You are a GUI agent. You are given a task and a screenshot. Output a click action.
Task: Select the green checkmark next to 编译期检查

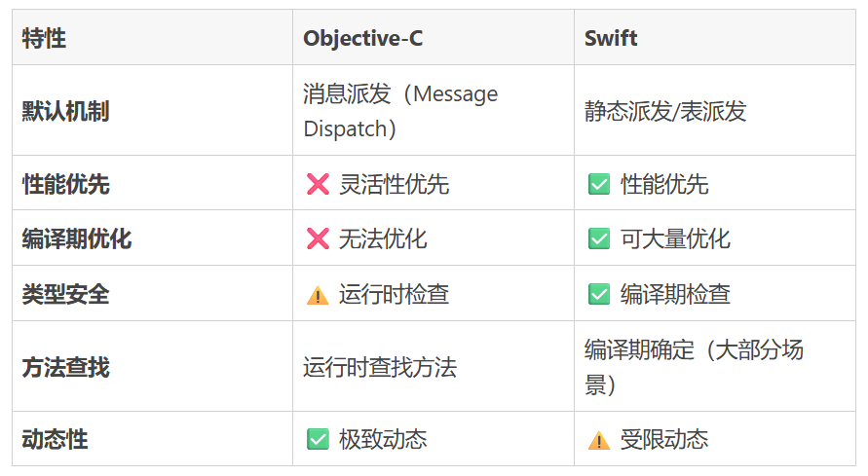pyautogui.click(x=599, y=295)
